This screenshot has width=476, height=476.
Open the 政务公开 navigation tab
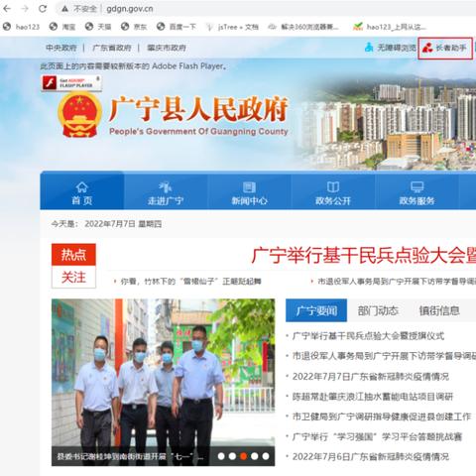coord(333,191)
